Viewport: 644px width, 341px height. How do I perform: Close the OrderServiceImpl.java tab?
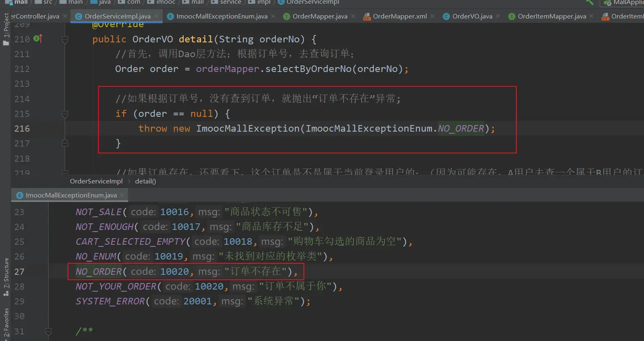click(156, 16)
